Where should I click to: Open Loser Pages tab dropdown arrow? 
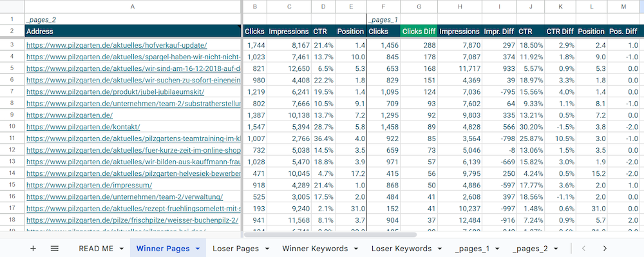coord(267,249)
